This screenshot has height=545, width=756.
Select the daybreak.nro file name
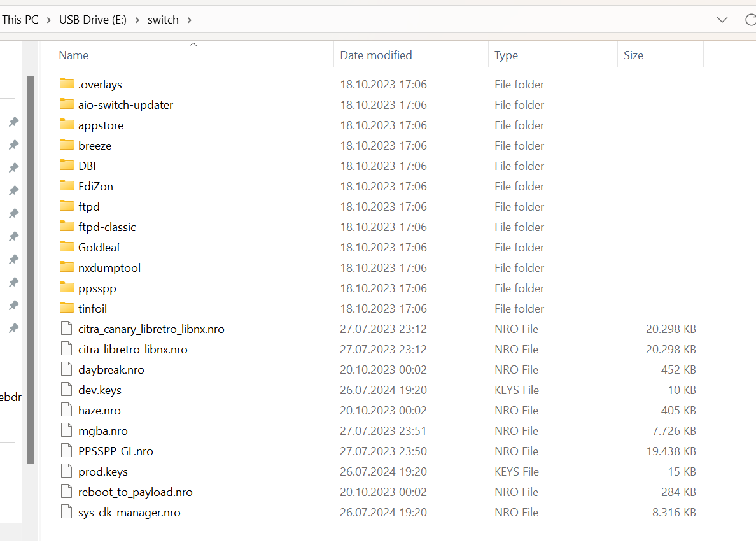(111, 370)
